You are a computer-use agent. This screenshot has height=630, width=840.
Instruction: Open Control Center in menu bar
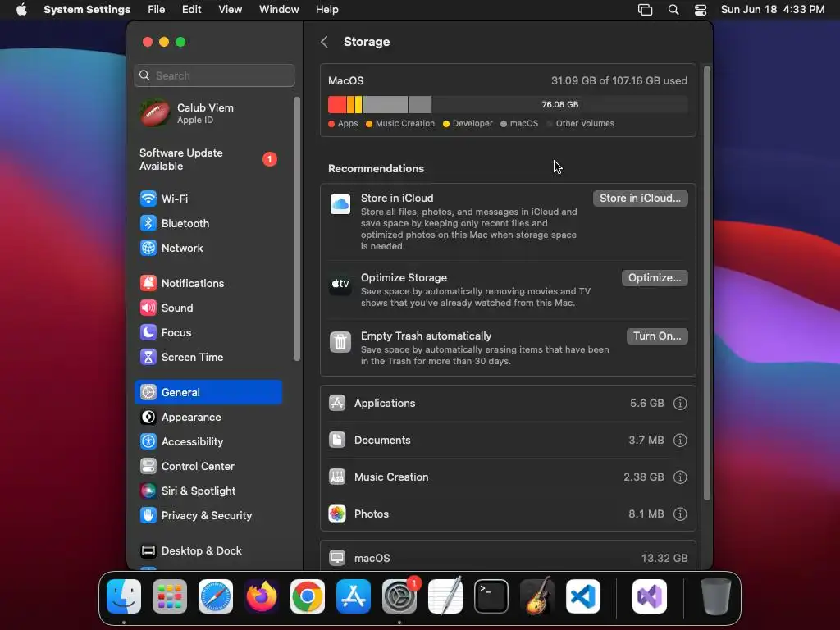click(701, 10)
